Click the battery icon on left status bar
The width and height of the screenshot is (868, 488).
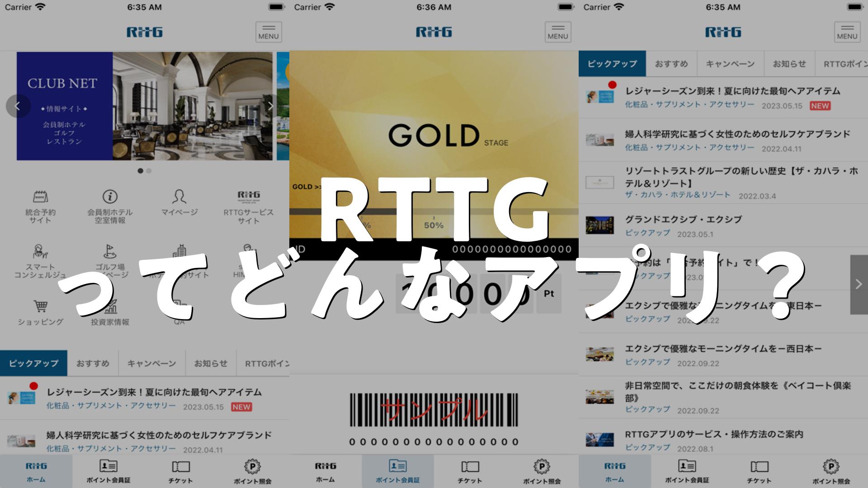coord(276,7)
